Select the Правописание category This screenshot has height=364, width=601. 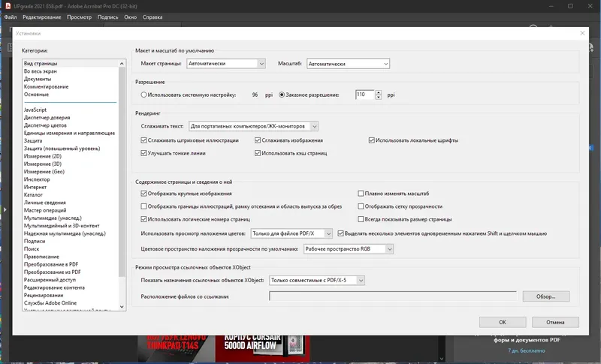(41, 257)
